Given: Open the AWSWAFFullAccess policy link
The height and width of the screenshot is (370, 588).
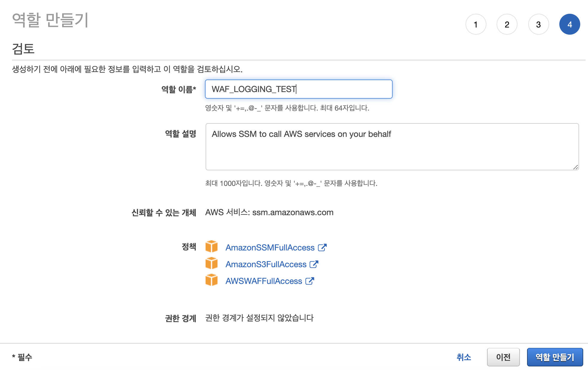Looking at the screenshot, I should coord(264,281).
